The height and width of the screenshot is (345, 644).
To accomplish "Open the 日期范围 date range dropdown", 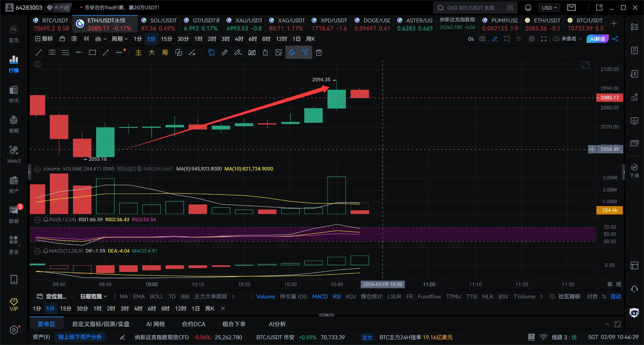I will (94, 296).
